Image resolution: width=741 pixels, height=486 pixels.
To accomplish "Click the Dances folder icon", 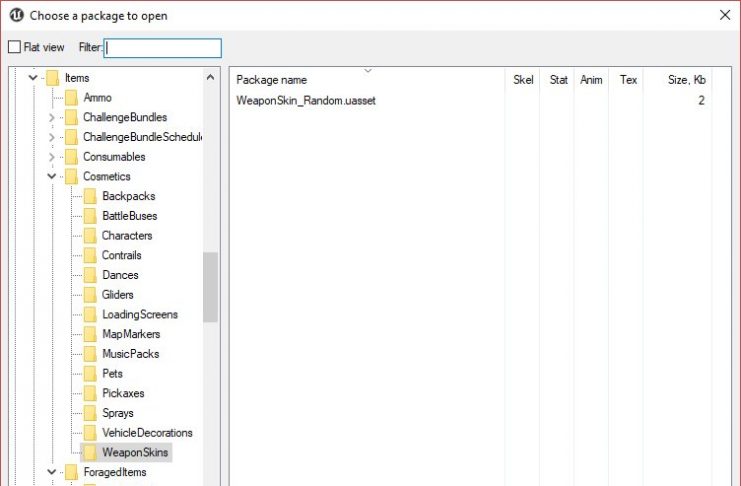I will [x=90, y=275].
